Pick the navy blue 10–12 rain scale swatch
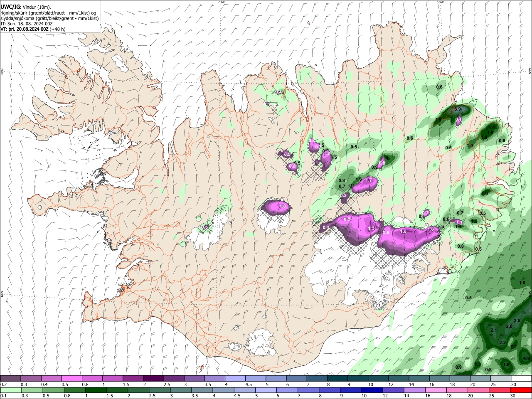Image resolution: width=532 pixels, height=399 pixels. point(372,390)
